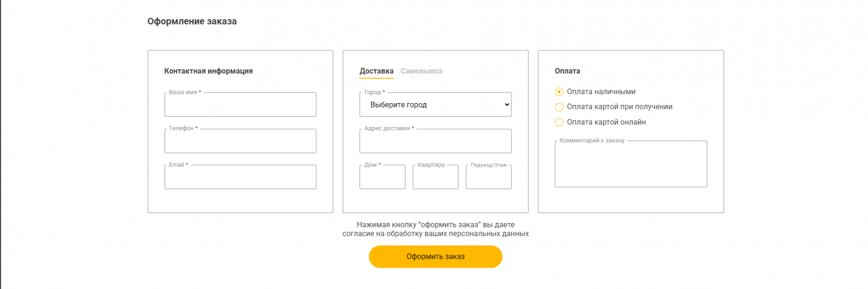Focus the Телефон text field

click(x=240, y=141)
